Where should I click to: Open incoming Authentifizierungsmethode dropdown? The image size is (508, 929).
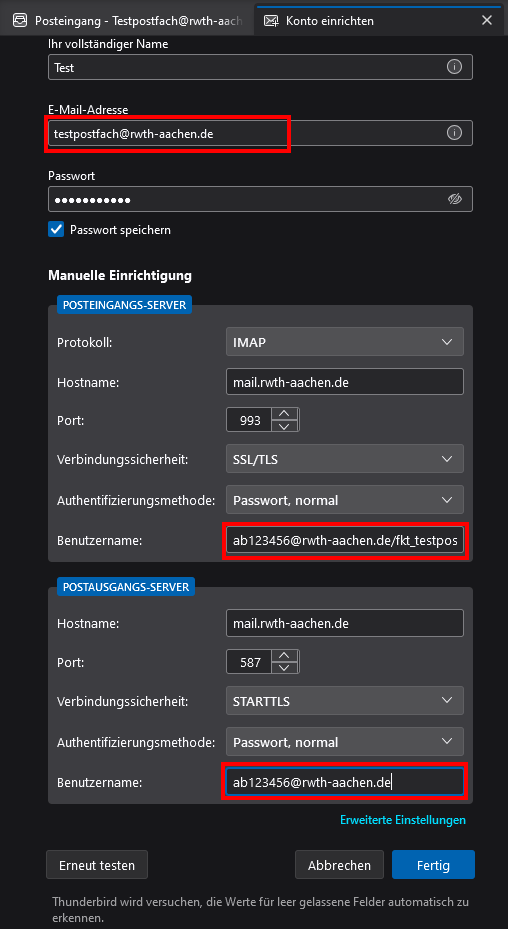click(x=344, y=500)
